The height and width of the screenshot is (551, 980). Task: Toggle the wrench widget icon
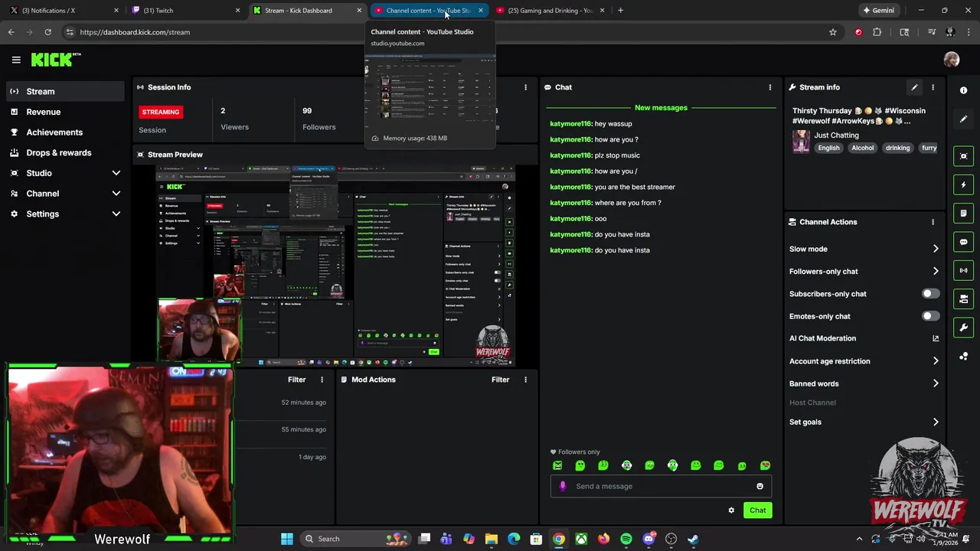tap(964, 328)
